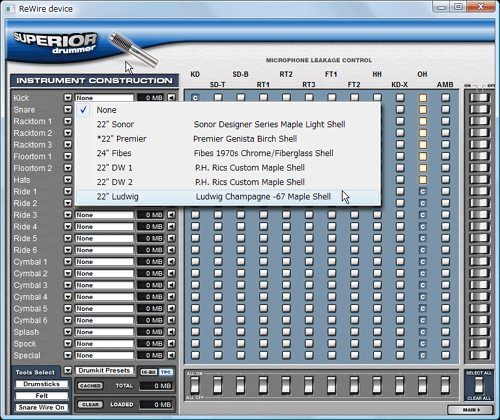Flip the KD column all on/off fader switch
The height and width of the screenshot is (420, 500).
(x=195, y=386)
